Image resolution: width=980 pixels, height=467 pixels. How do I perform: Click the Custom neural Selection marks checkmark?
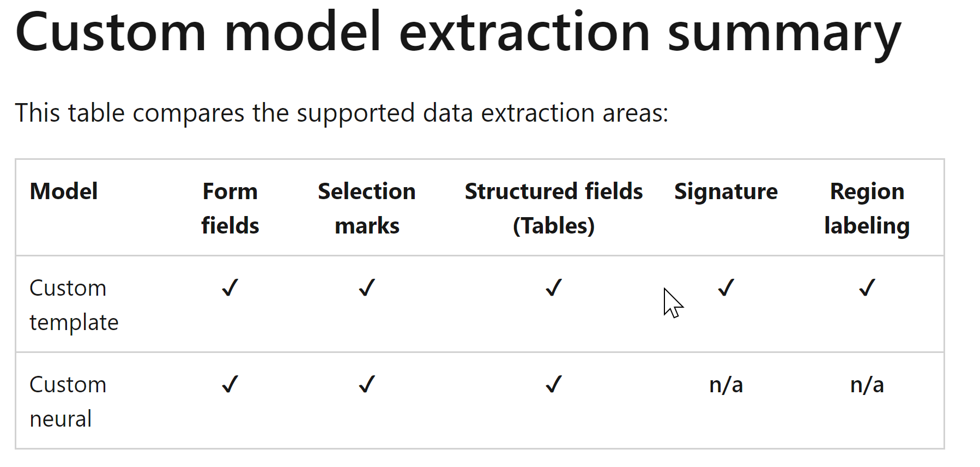point(367,385)
